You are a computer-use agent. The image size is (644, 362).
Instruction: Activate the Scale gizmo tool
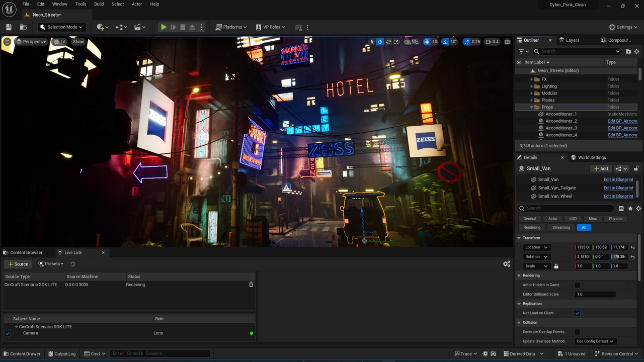tap(396, 42)
